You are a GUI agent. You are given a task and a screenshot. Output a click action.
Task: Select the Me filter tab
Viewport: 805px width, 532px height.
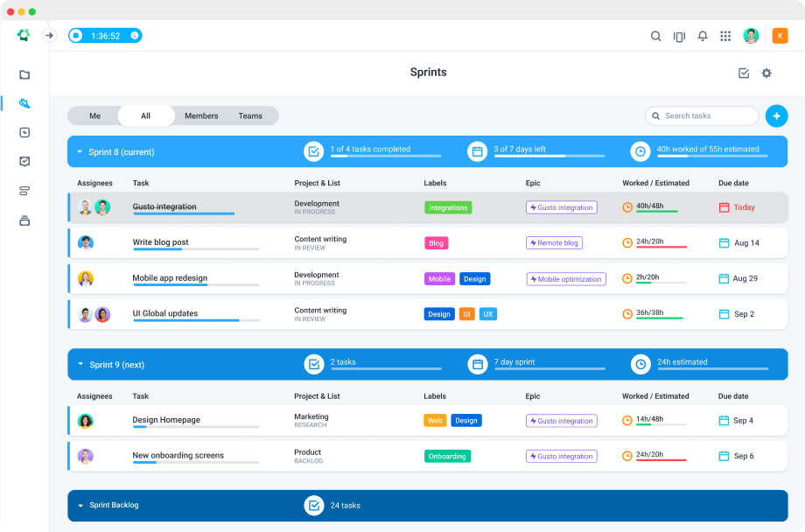[x=94, y=115]
